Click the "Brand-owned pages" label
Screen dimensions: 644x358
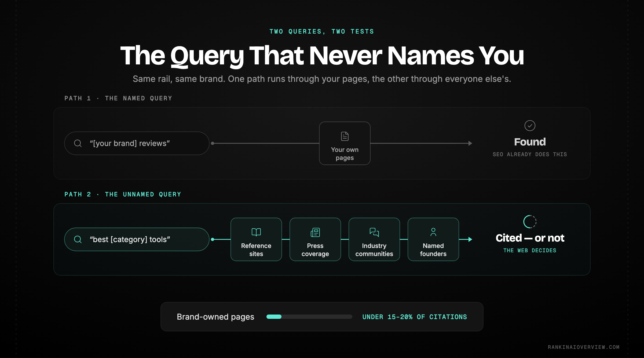215,317
